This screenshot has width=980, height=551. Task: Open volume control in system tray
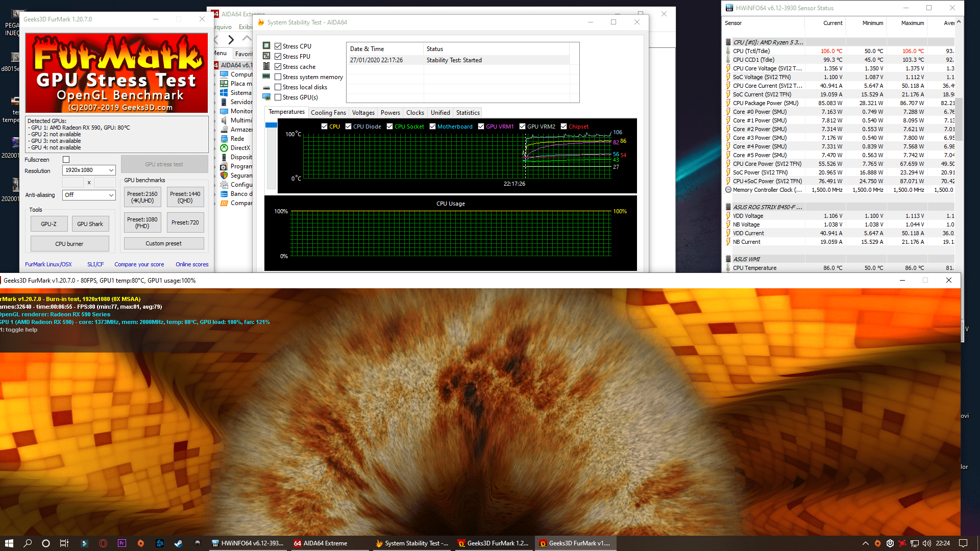(927, 543)
